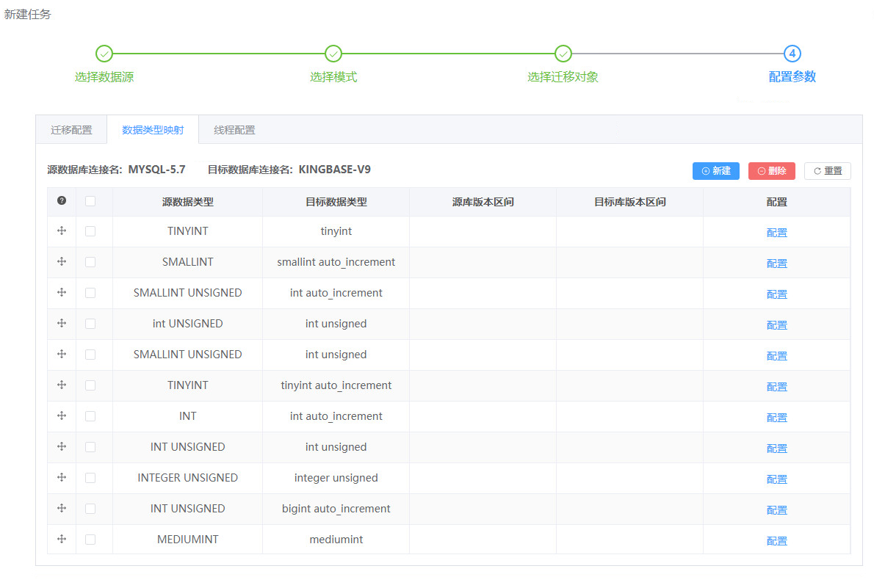
Task: Click the 选择模式 step label
Action: pos(333,77)
